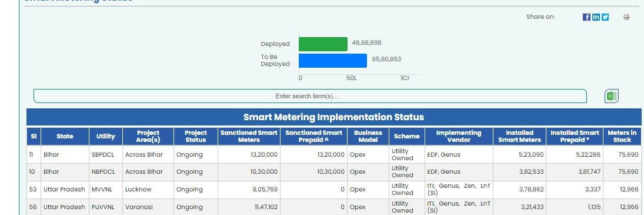Viewport: 644px width, 215px height.
Task: Sort by Project Area(s) column header
Action: click(x=148, y=136)
